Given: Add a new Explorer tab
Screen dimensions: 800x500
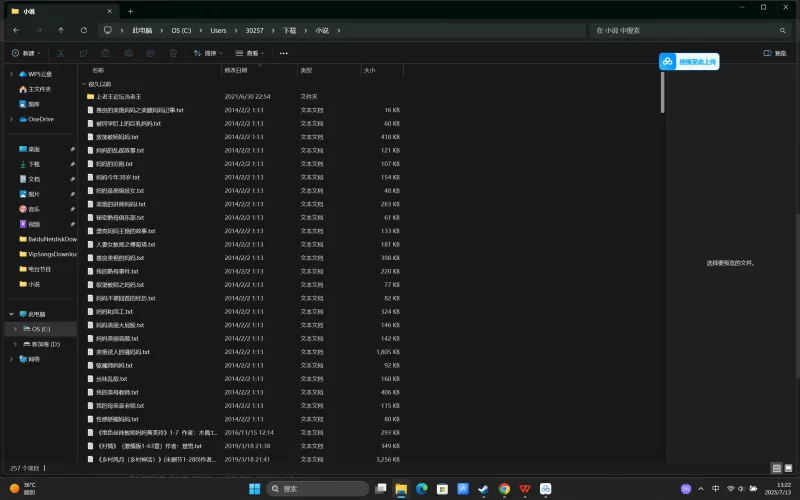Looking at the screenshot, I should pyautogui.click(x=131, y=11).
